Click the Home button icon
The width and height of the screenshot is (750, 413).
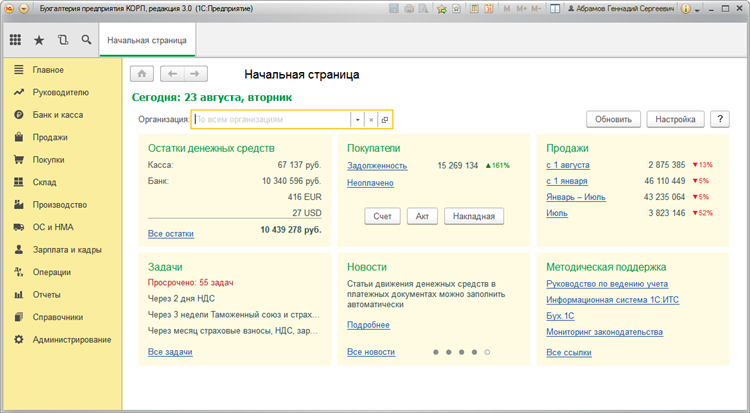(x=142, y=74)
